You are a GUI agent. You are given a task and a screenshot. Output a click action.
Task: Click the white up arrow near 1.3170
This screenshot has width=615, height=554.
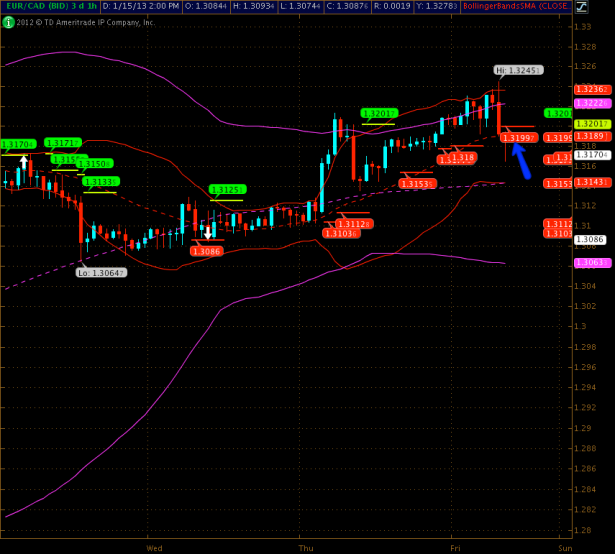[x=23, y=161]
